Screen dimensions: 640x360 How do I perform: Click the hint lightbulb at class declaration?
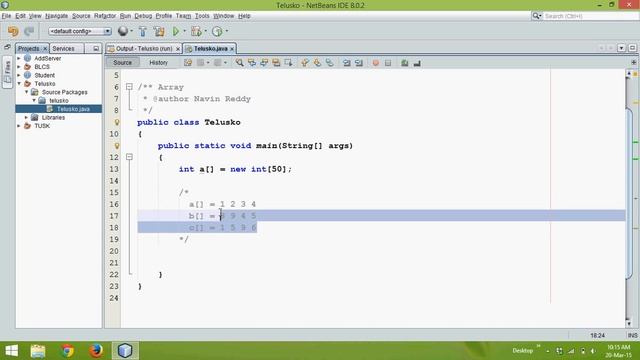117,122
